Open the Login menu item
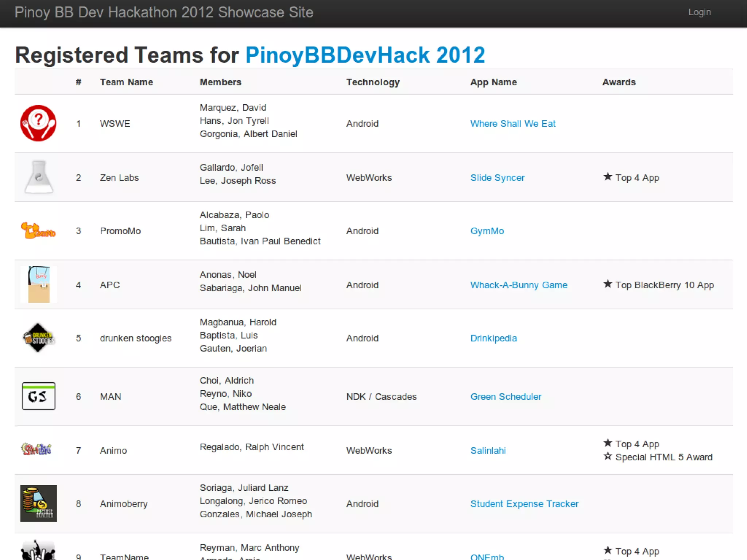Screen dimensions: 747x560 699,12
